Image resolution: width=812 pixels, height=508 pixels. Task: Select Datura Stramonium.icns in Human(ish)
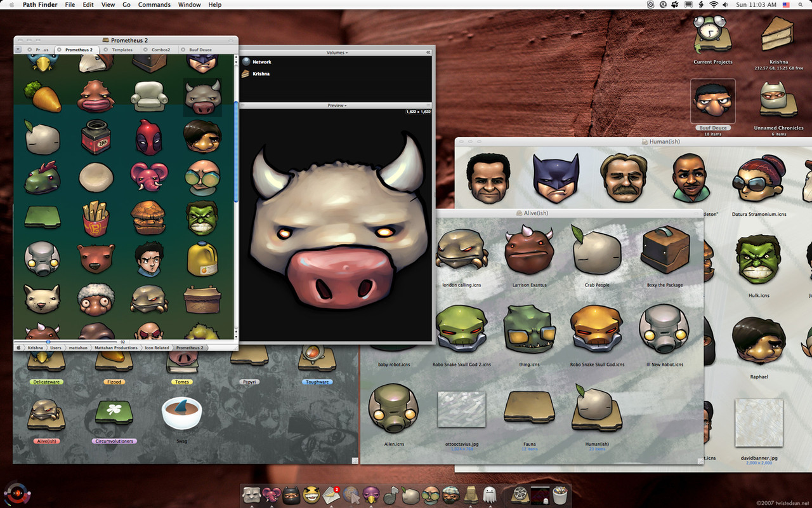758,180
